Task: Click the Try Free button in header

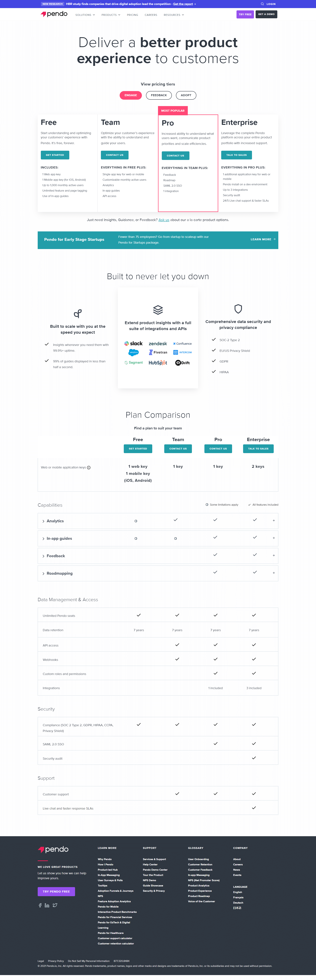Action: tap(245, 14)
